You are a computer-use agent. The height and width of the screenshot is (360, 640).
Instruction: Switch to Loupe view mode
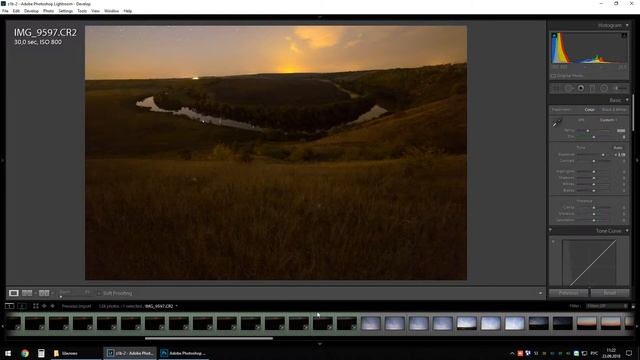13,293
